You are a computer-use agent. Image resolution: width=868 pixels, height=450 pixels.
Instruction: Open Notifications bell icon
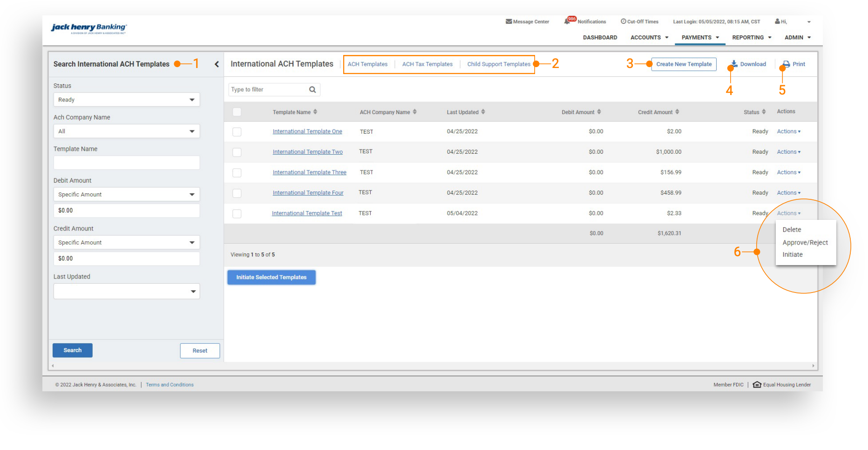[567, 21]
